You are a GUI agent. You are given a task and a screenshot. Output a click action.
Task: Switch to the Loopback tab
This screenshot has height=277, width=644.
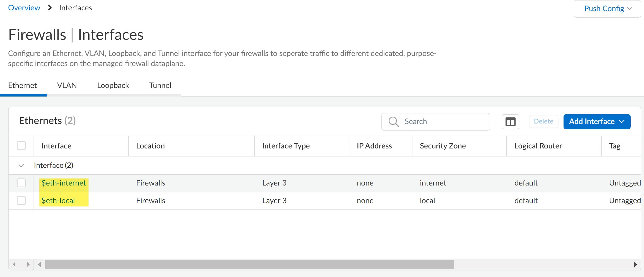tap(113, 85)
